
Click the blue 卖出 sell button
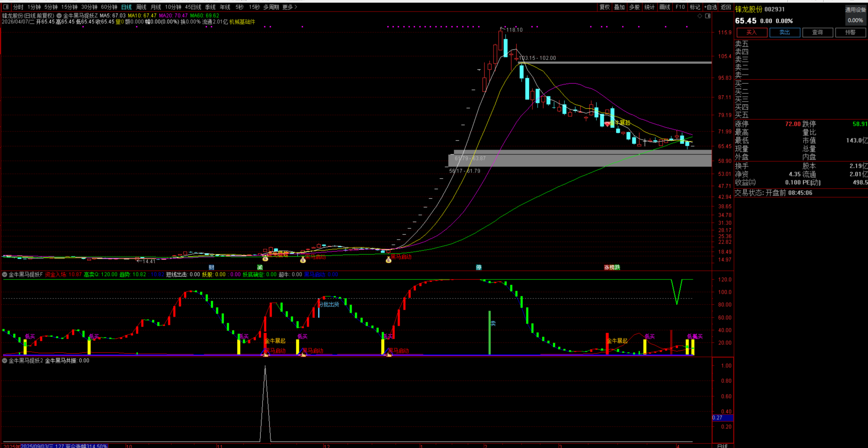tap(785, 32)
